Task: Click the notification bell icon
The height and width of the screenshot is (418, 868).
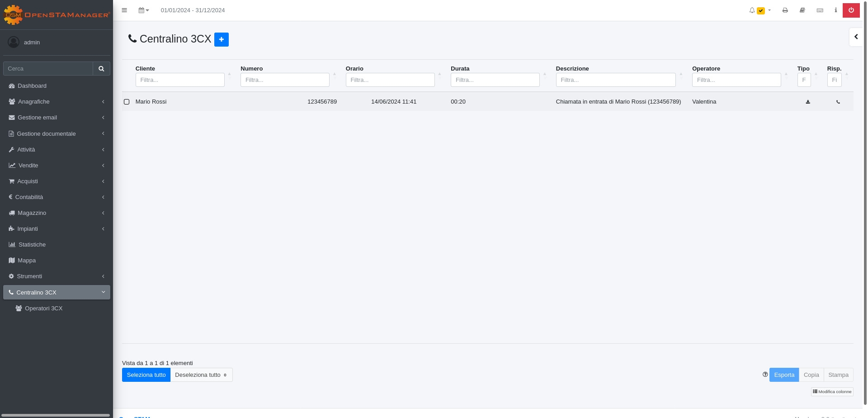Action: tap(752, 10)
